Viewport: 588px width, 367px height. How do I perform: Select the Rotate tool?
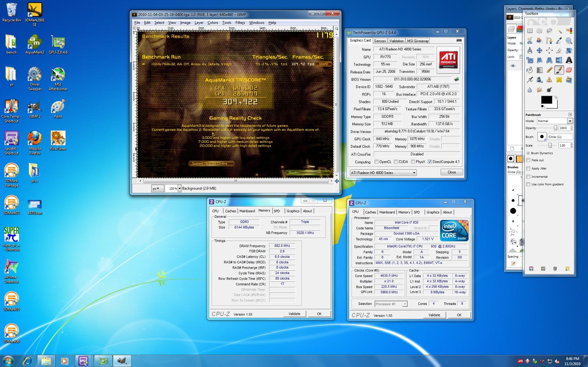pyautogui.click(x=569, y=50)
